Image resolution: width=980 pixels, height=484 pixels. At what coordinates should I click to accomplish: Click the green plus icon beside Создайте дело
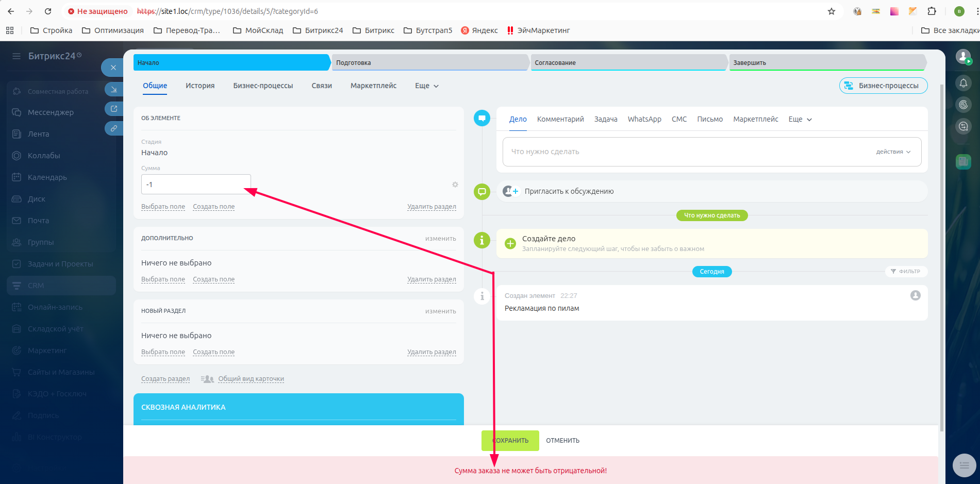(510, 243)
